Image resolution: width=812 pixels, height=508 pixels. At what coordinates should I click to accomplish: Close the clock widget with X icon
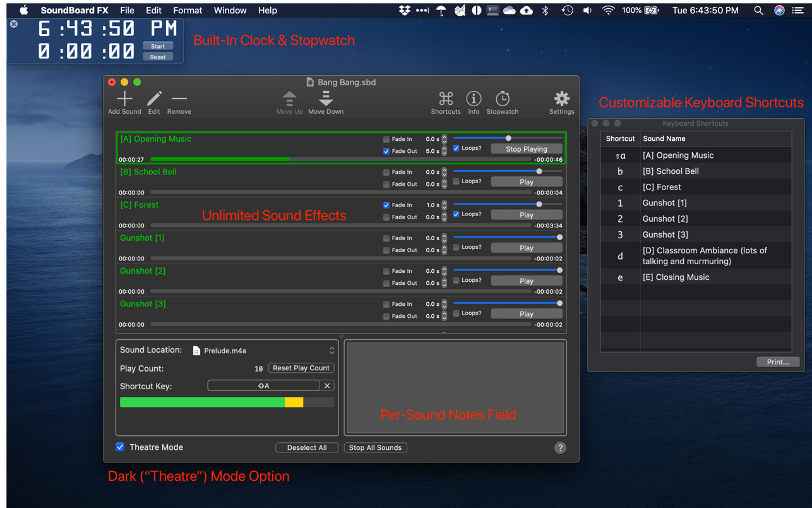(14, 24)
